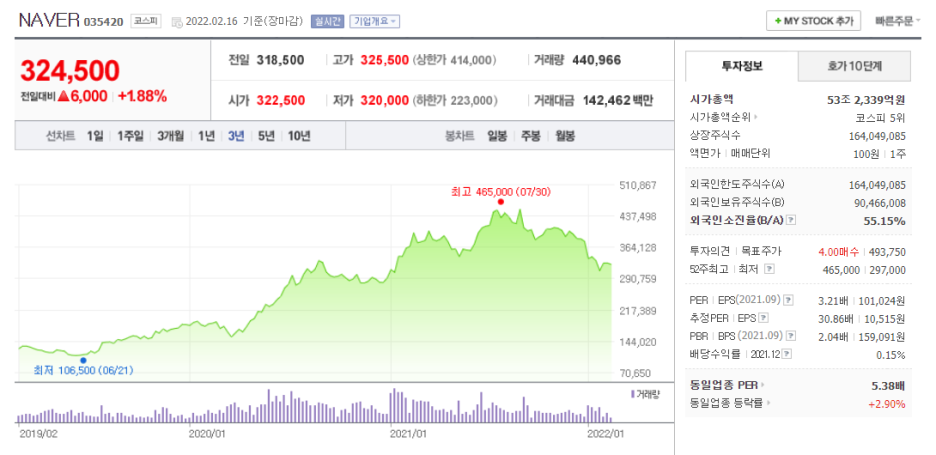936x455 pixels.
Task: Click the 목표주가 493,750 value
Action: (x=888, y=251)
